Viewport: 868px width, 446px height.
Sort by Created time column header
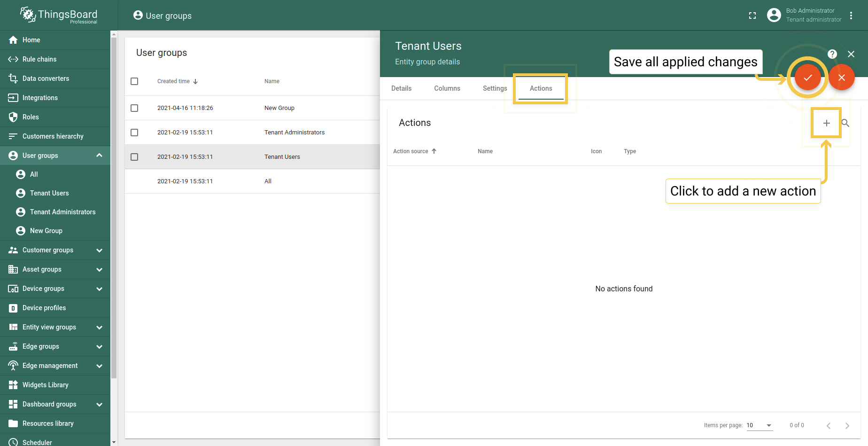pos(174,81)
